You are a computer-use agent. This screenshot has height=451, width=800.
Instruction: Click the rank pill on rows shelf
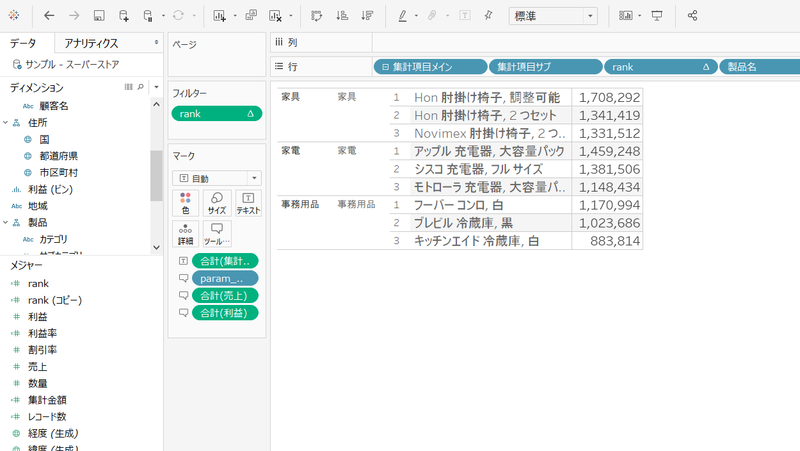(x=661, y=67)
